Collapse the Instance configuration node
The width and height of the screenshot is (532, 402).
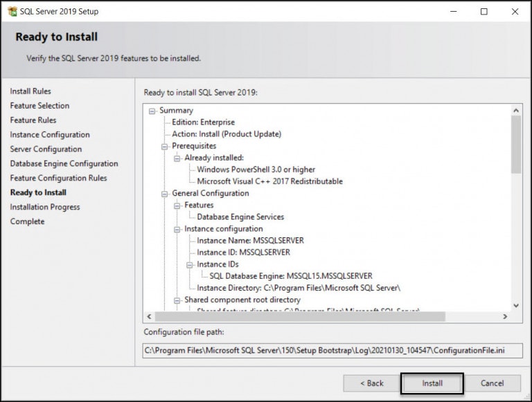click(x=177, y=230)
